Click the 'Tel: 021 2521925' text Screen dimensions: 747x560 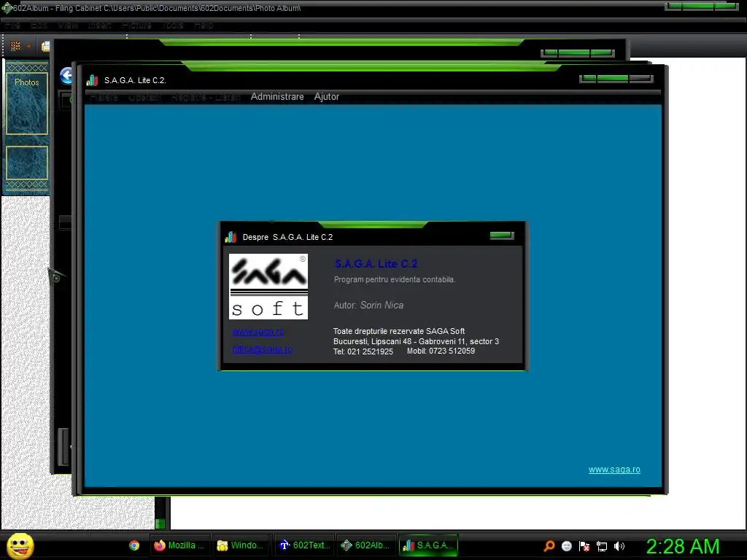click(363, 351)
